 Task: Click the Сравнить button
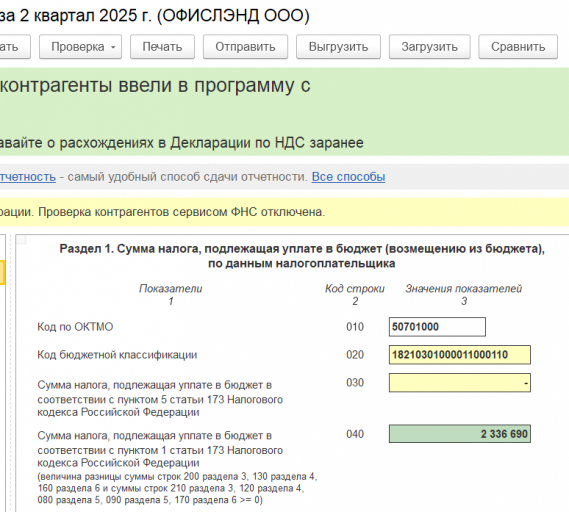tap(518, 47)
